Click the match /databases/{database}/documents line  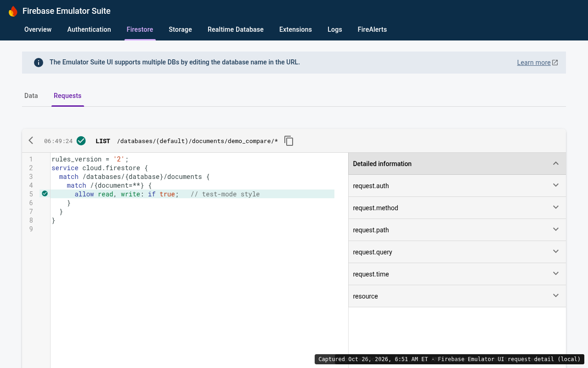click(134, 177)
